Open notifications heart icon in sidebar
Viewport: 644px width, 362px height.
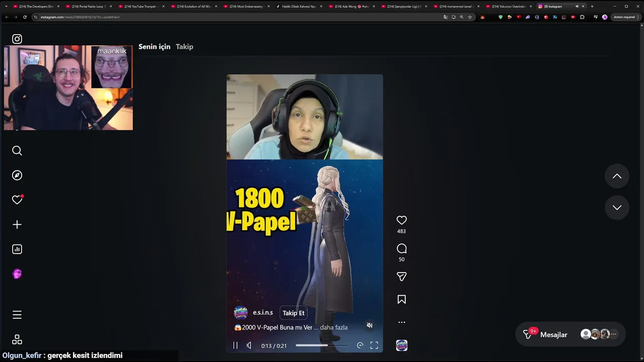pos(17,200)
